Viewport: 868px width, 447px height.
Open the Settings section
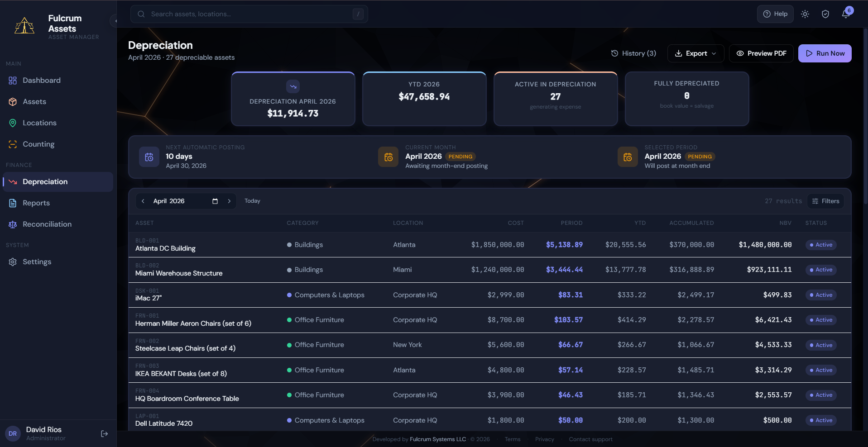[37, 262]
